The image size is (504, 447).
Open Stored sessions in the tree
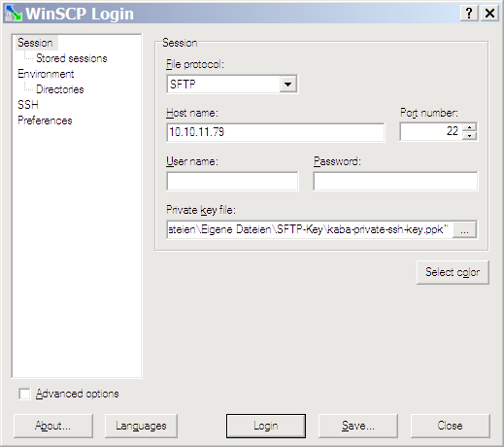[71, 58]
